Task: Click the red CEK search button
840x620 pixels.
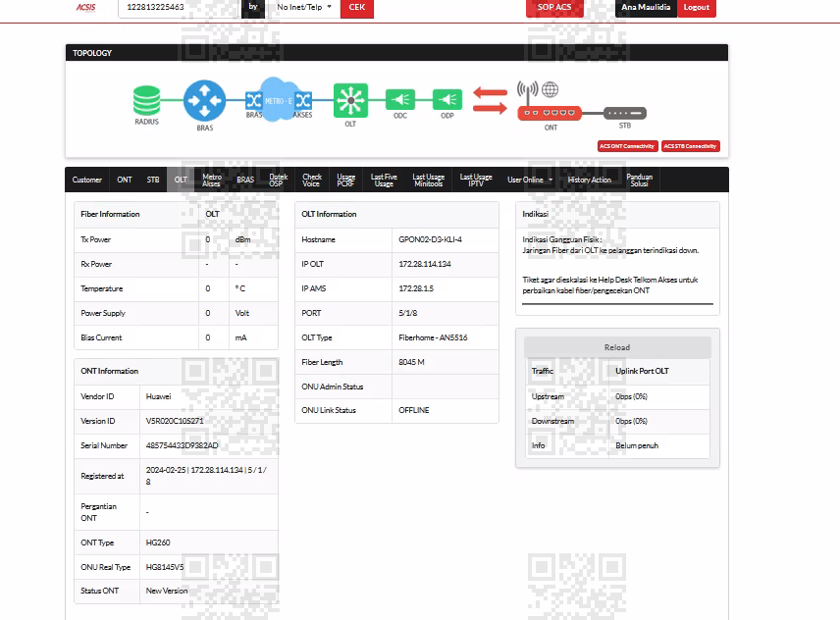Action: click(357, 8)
